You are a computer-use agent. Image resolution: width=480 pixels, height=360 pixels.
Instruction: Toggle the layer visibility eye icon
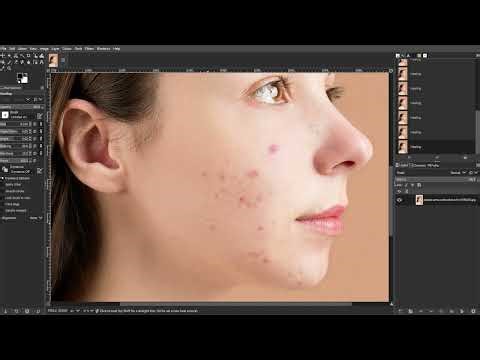[399, 200]
